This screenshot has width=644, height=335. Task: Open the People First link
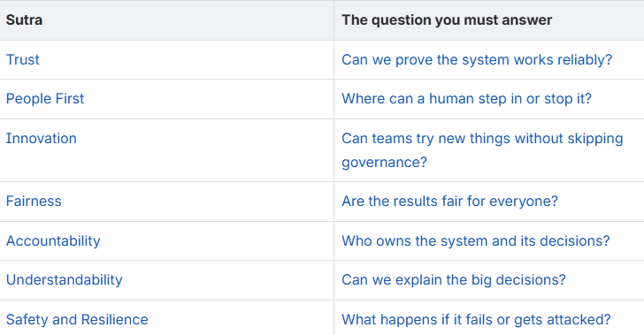[x=45, y=98]
